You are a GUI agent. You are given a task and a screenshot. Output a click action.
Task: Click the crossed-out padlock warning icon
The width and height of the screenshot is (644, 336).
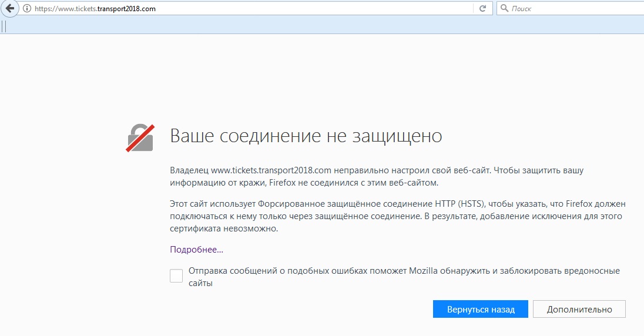pos(140,138)
